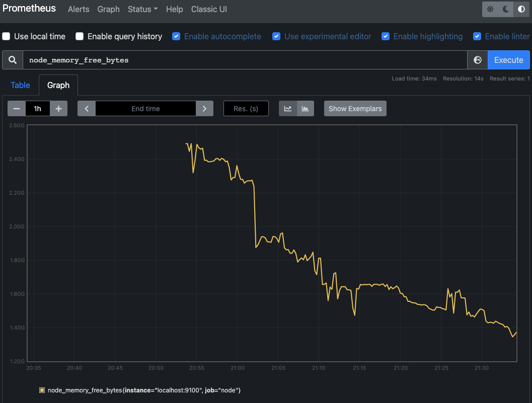Screen dimensions: 532x403
Task: Switch to the Table tab
Action: 20,85
